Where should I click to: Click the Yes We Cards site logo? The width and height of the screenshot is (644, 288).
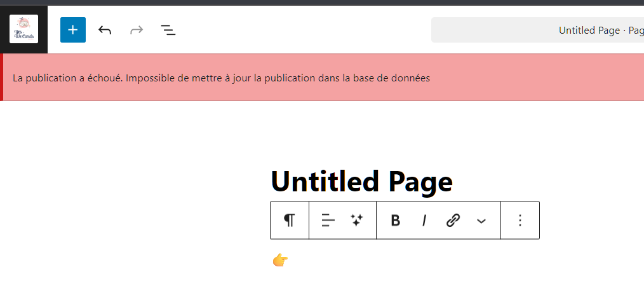tap(23, 29)
